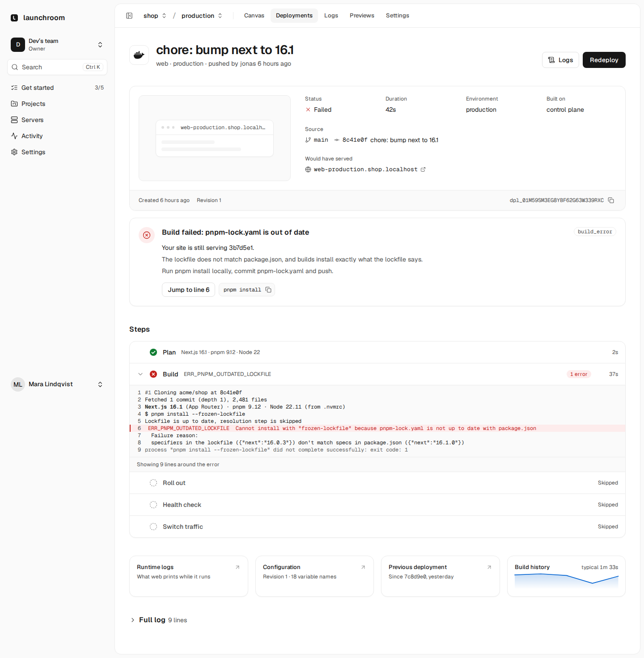This screenshot has width=644, height=658.
Task: Open the Runtime logs card
Action: click(x=189, y=576)
